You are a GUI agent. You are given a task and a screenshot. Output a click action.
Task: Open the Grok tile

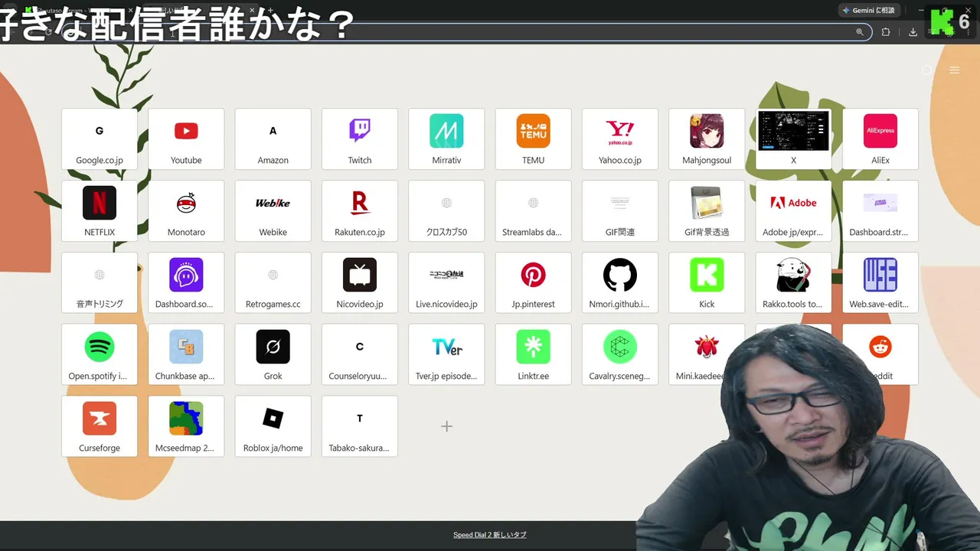pos(273,355)
